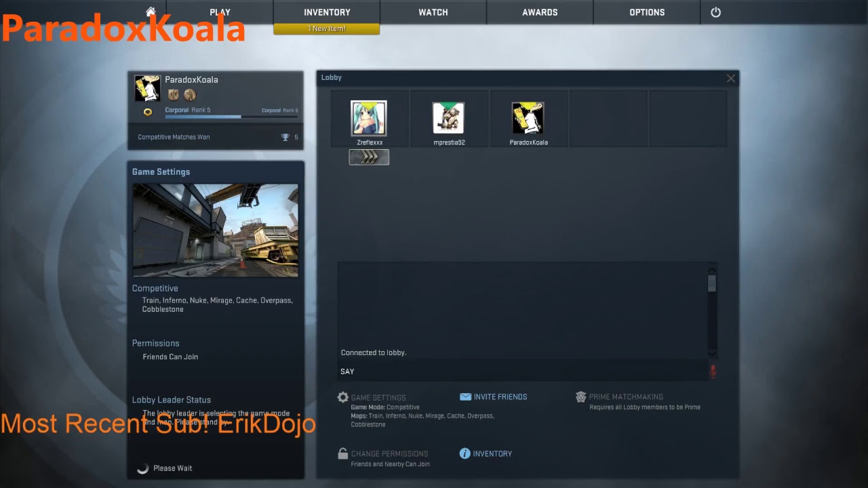Open the AWARDS menu
This screenshot has height=488, width=868.
click(x=540, y=12)
